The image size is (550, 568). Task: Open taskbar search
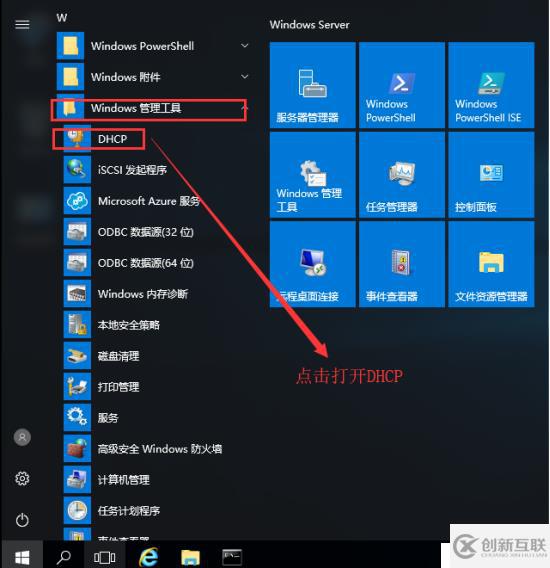(x=64, y=557)
